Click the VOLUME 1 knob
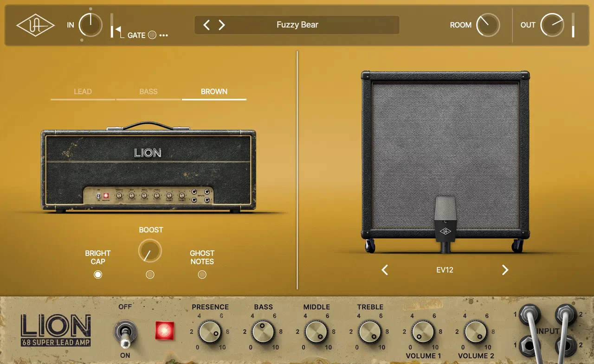The image size is (594, 364). (423, 332)
